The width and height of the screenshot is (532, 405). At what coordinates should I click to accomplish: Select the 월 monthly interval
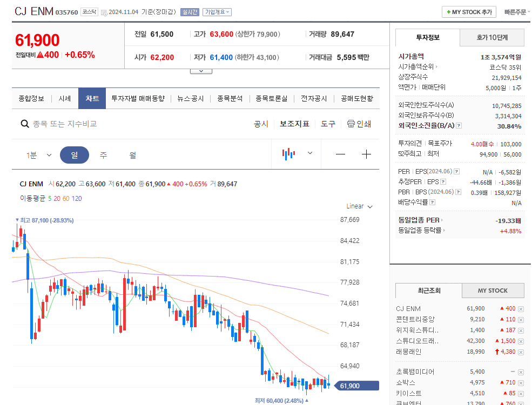132,155
